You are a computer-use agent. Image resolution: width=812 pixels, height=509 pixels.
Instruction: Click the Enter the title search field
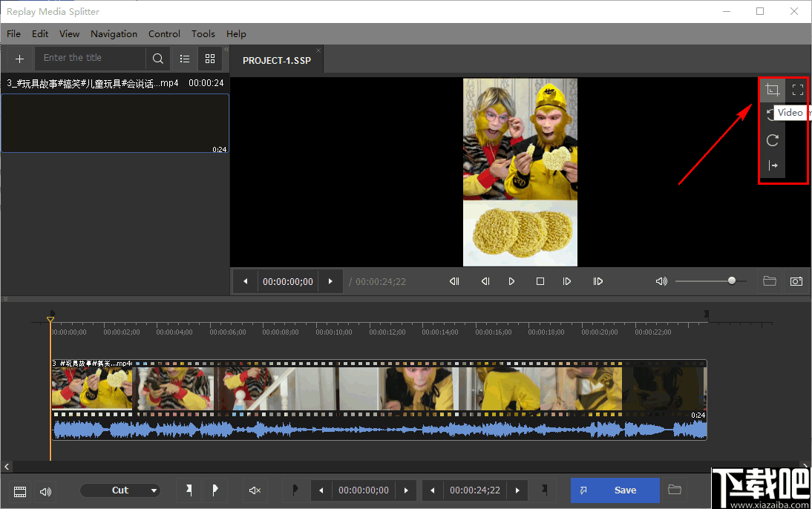[x=91, y=58]
